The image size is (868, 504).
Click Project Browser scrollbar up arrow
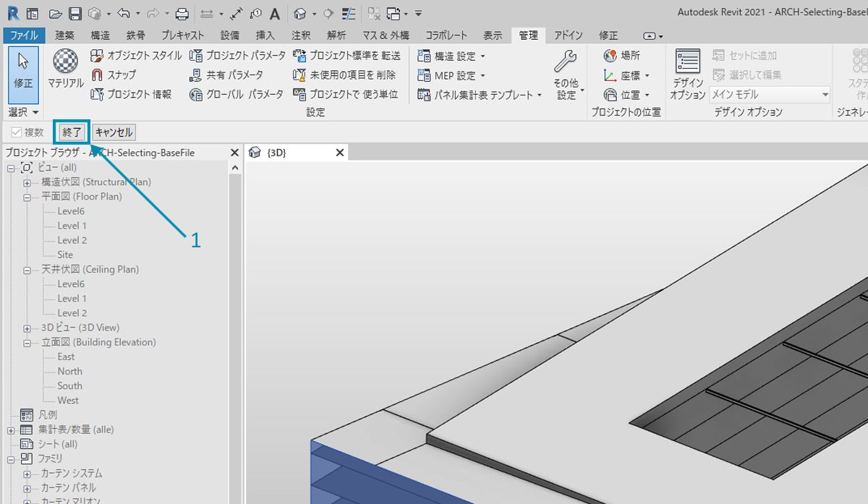pyautogui.click(x=234, y=168)
